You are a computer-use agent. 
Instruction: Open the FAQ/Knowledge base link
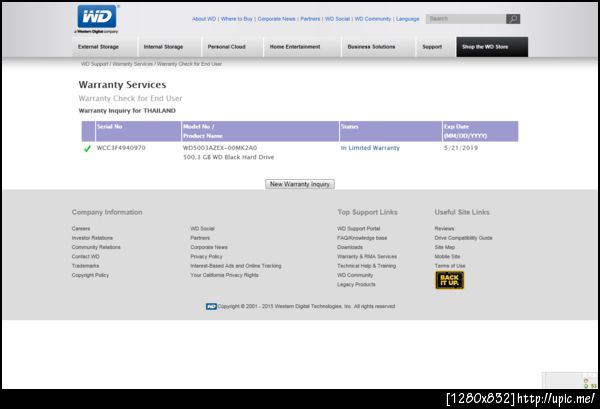[362, 238]
